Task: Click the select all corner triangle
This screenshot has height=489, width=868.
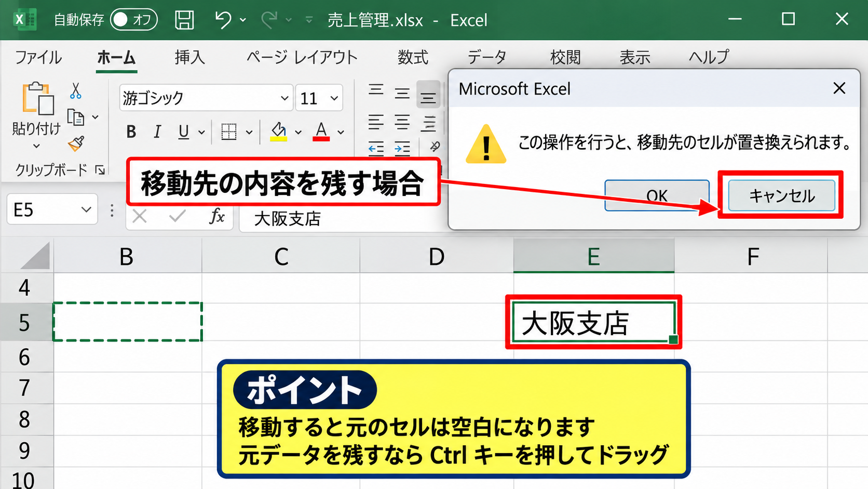Action: [35, 255]
